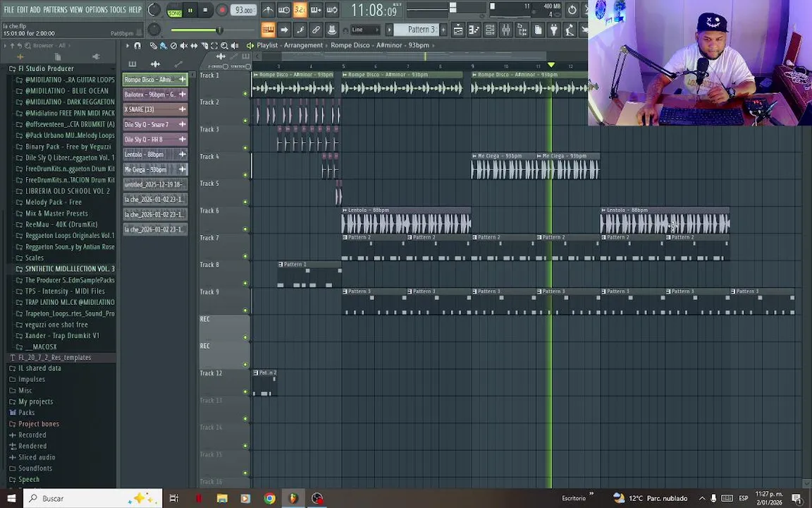The height and width of the screenshot is (508, 812).
Task: Enable wait for input to start playing
Action: click(284, 10)
